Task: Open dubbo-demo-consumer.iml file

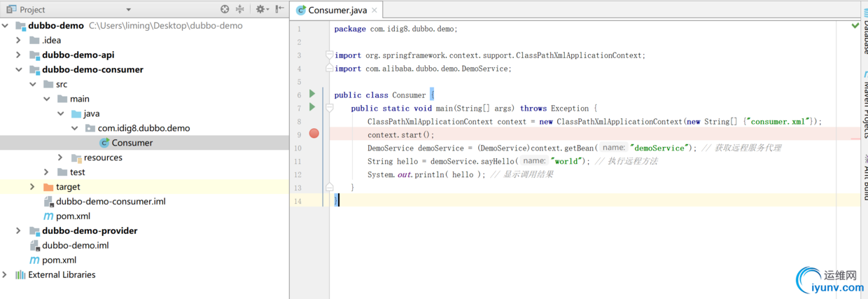Action: click(x=111, y=201)
